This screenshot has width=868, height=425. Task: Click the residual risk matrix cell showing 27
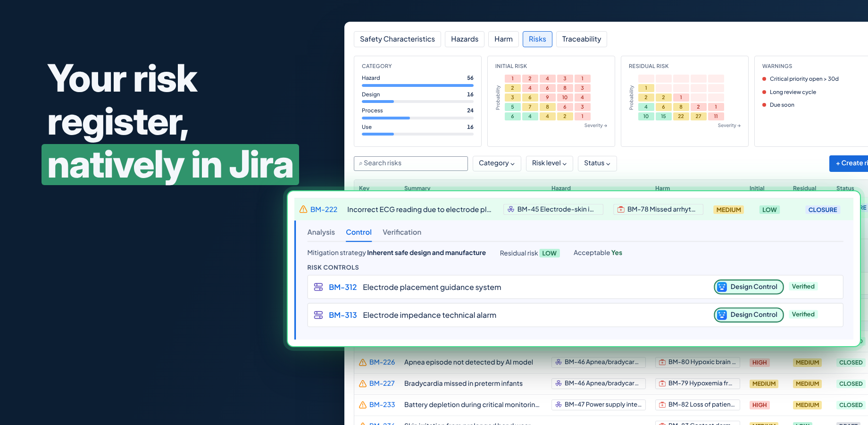pos(698,116)
